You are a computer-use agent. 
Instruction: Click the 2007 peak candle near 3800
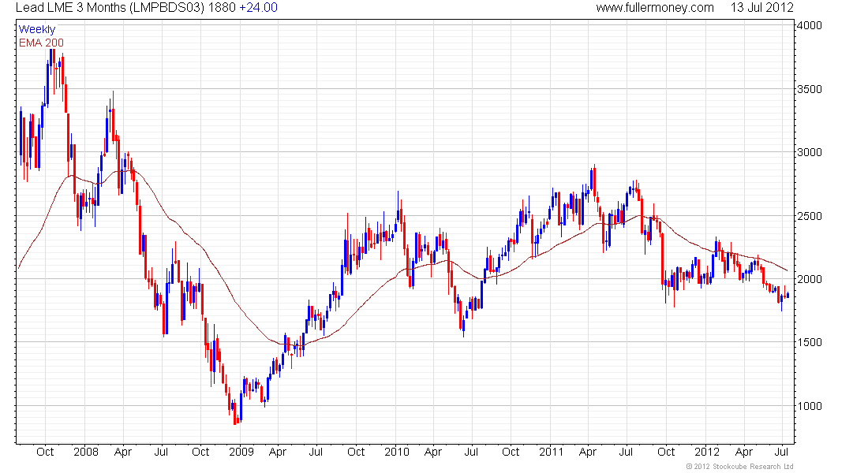pos(53,58)
